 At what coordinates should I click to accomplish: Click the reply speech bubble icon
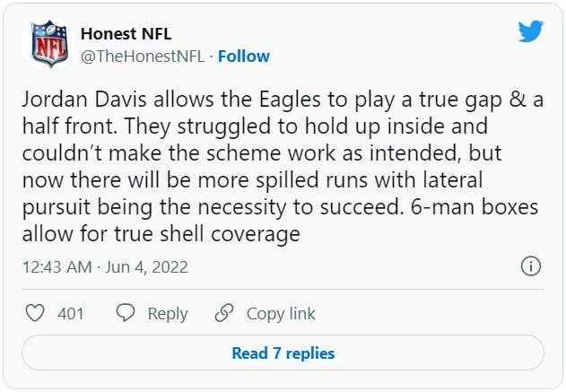(126, 313)
